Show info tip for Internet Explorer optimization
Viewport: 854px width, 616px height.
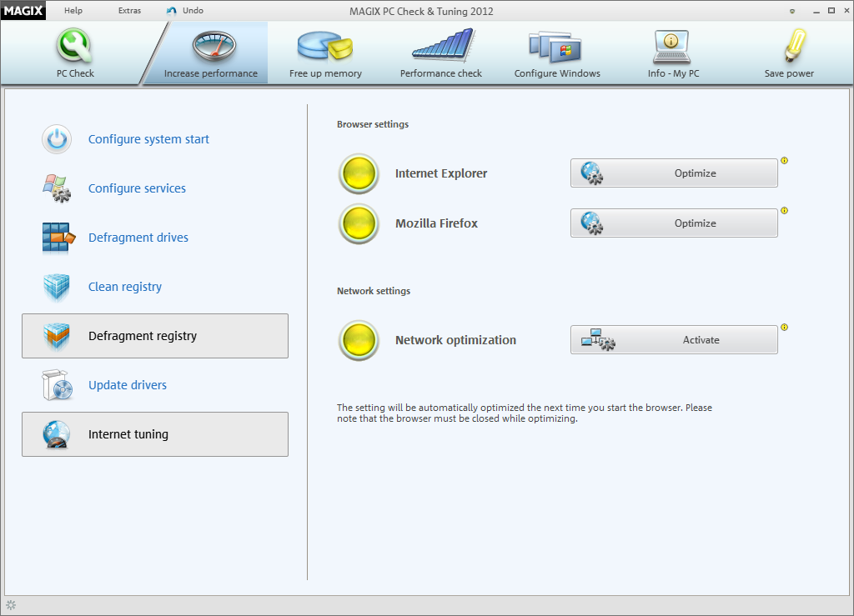(784, 161)
